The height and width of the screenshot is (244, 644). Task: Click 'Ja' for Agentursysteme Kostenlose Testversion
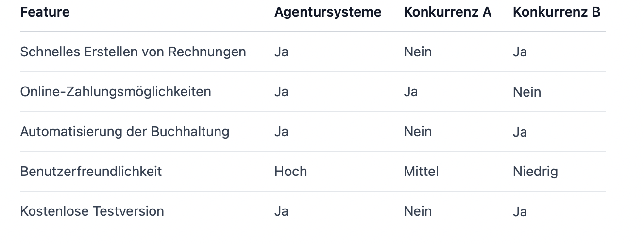tap(281, 211)
